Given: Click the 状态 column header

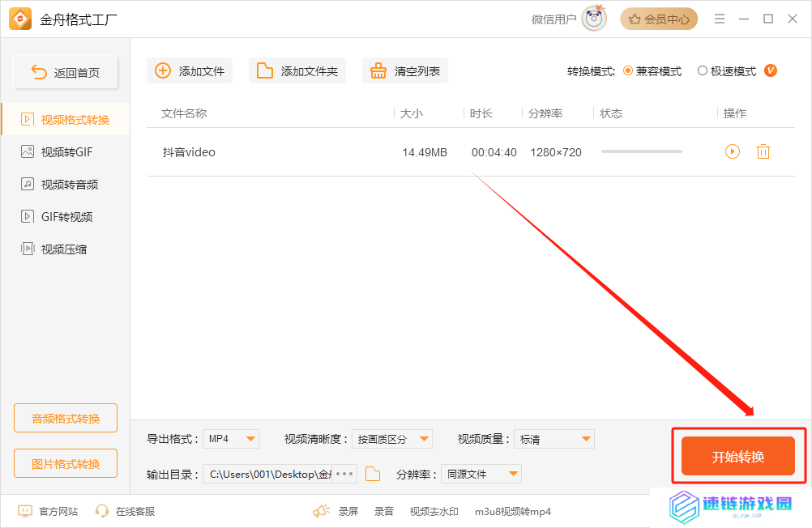Looking at the screenshot, I should 611,113.
